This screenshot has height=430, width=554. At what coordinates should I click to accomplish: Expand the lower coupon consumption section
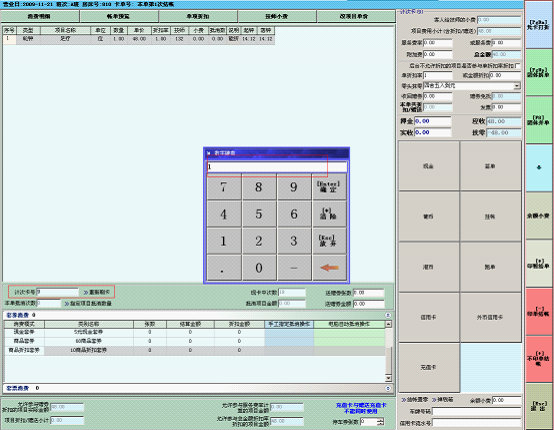(x=388, y=388)
